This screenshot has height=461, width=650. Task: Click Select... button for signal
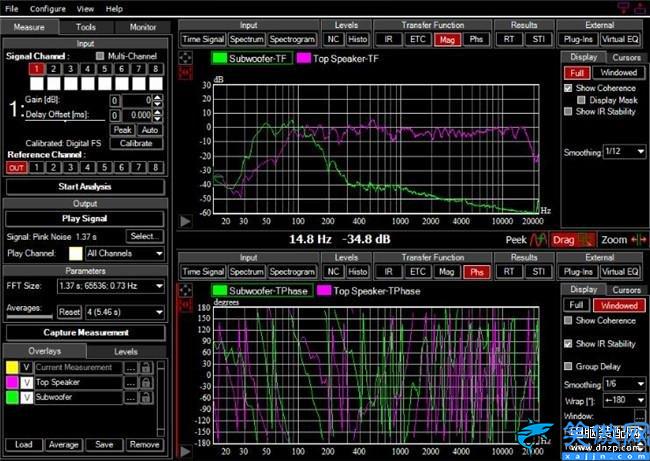pos(144,236)
